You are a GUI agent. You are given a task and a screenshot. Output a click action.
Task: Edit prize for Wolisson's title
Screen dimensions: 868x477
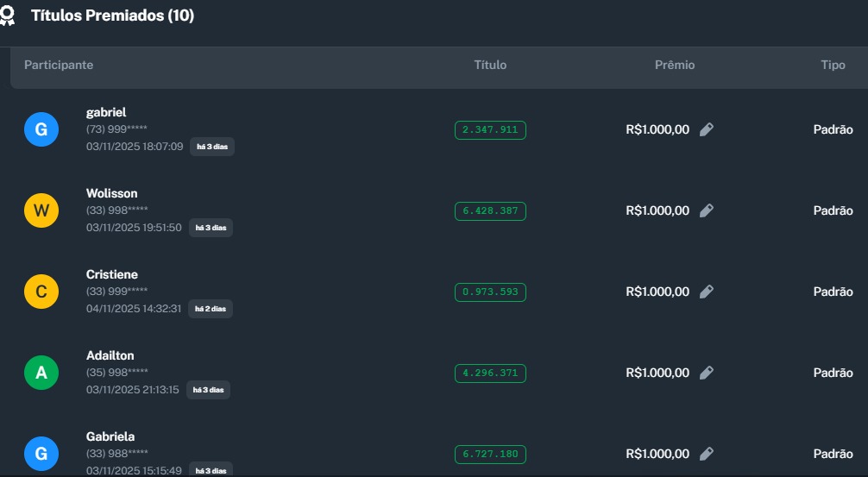[706, 210]
